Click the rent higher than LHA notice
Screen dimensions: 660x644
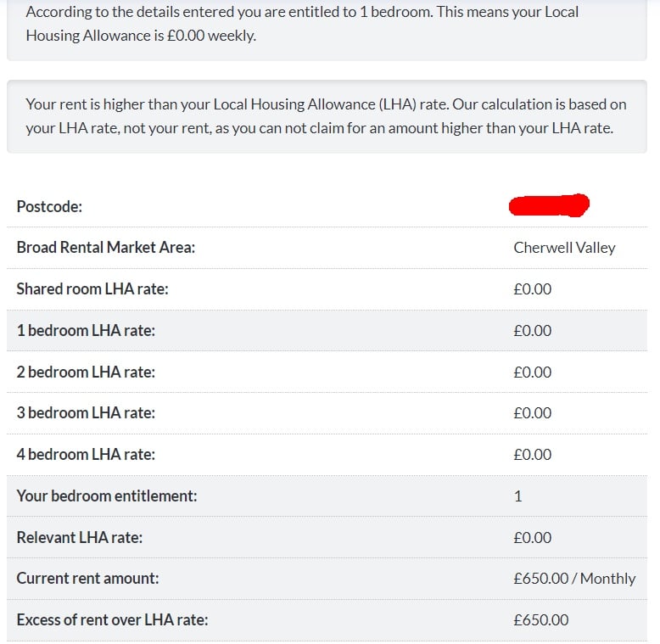tap(326, 116)
